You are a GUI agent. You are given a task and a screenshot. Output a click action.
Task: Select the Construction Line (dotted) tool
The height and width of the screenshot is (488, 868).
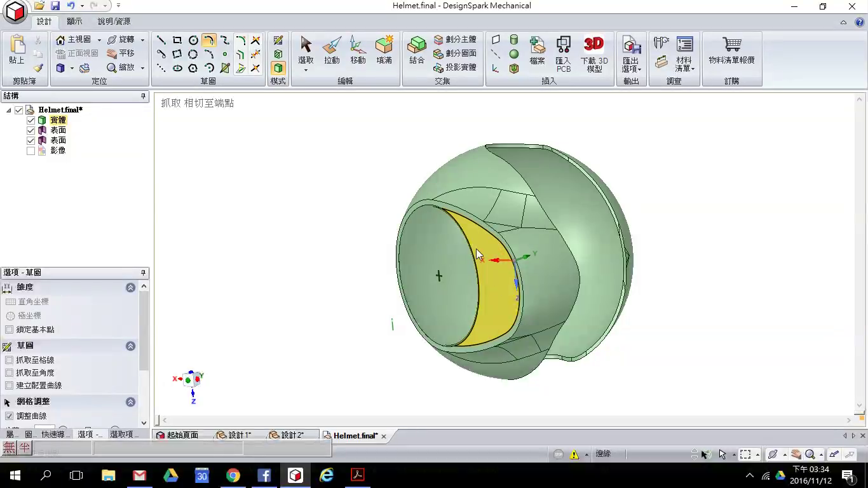[x=161, y=68]
